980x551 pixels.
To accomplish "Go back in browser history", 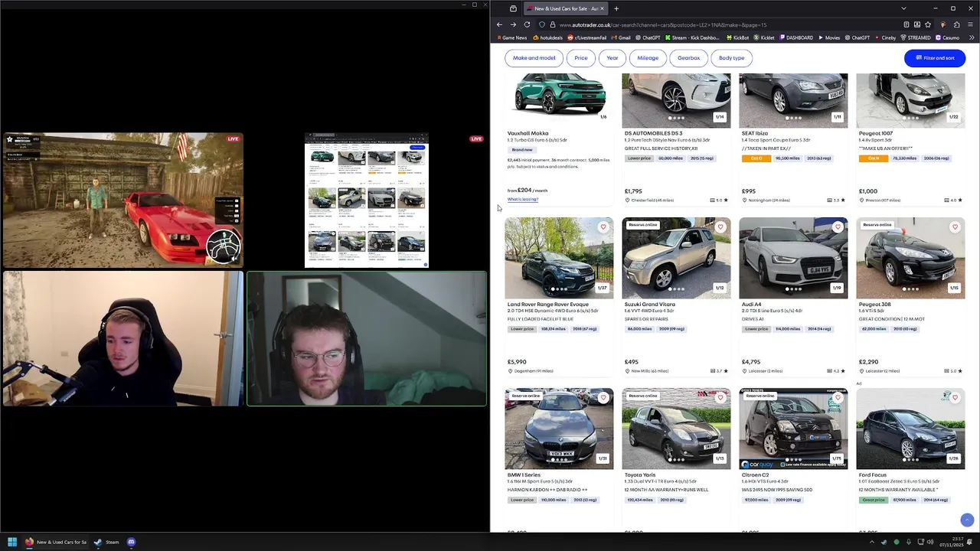I will 499,24.
